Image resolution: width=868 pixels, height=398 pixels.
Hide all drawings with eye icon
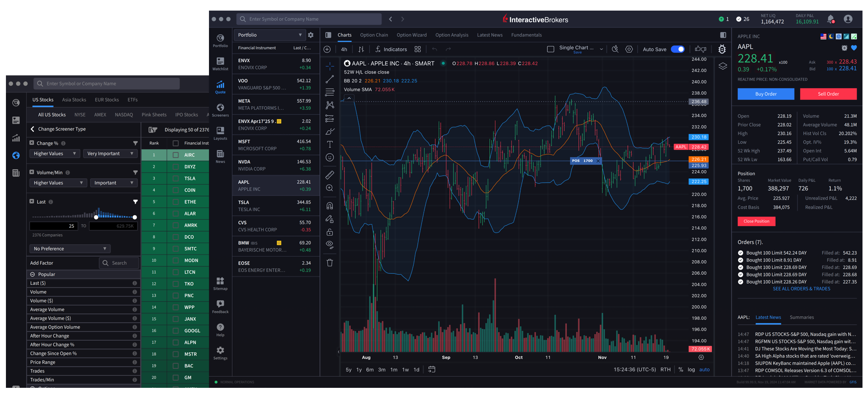(x=330, y=245)
